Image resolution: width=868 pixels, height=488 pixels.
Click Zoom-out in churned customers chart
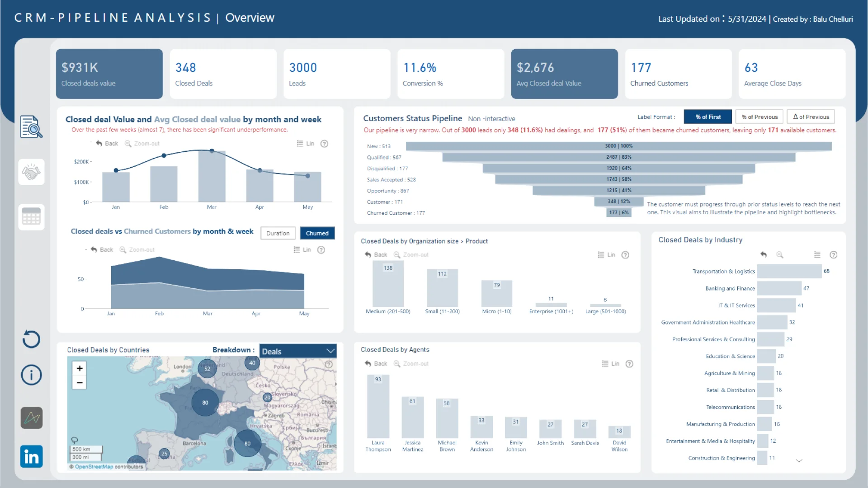pyautogui.click(x=137, y=250)
